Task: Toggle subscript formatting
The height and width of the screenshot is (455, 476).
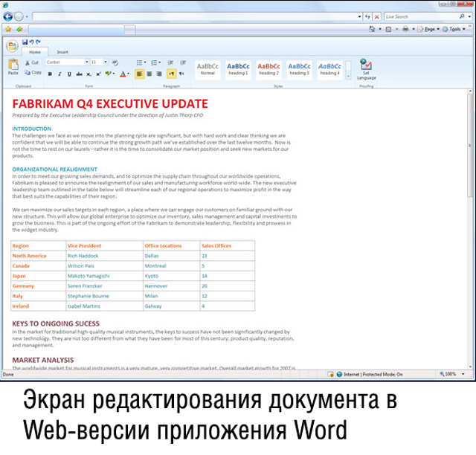Action: tap(89, 74)
